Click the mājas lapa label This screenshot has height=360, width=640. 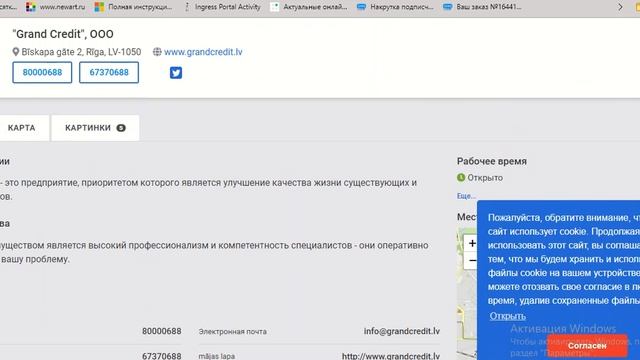tap(217, 356)
